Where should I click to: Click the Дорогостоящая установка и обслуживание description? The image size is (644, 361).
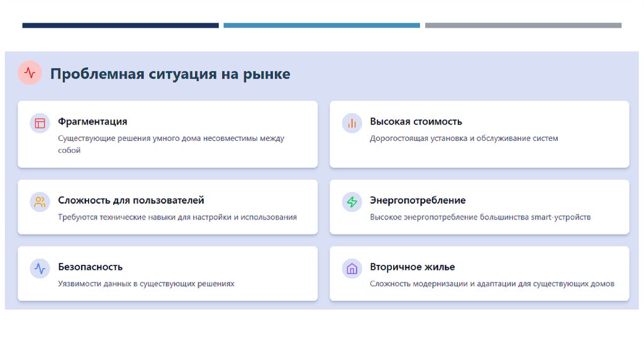pos(464,138)
